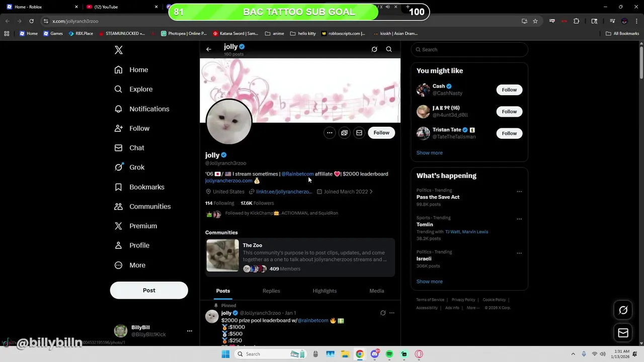Open Chrome extensions puzzle icon
Screen dimensions: 644x362
[x=577, y=21]
